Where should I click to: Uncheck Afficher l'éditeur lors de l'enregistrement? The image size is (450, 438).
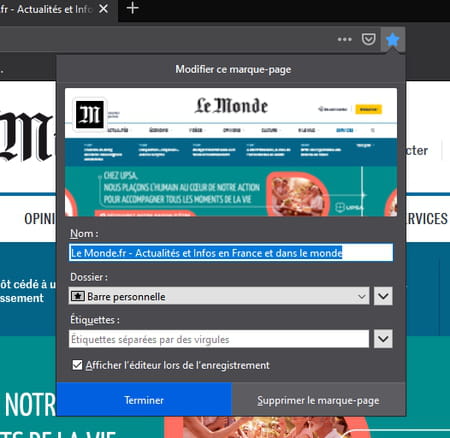point(77,365)
